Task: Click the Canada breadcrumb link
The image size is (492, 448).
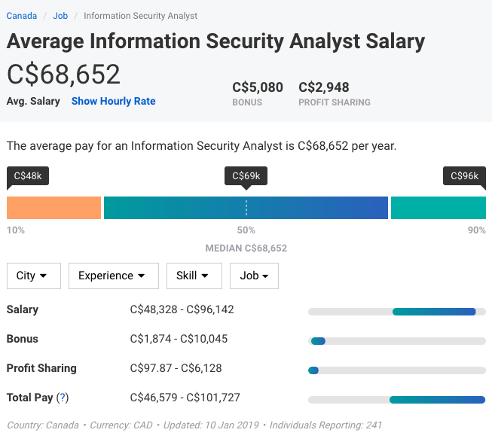Action: coord(22,16)
